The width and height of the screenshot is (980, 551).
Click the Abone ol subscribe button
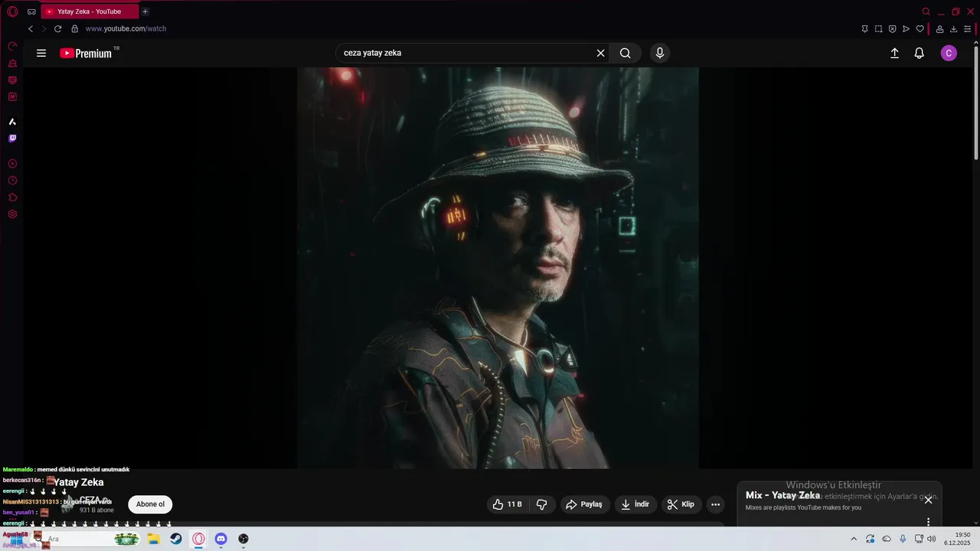150,504
